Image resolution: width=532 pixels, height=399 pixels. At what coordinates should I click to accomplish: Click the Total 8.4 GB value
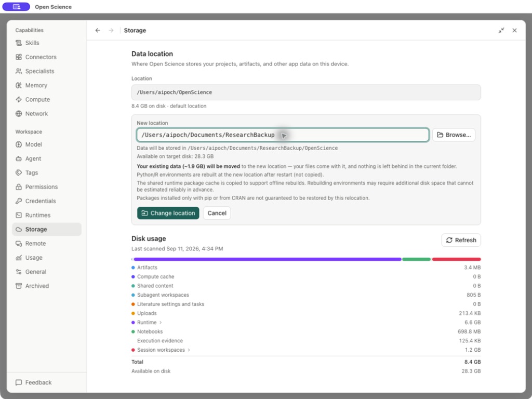pyautogui.click(x=473, y=362)
